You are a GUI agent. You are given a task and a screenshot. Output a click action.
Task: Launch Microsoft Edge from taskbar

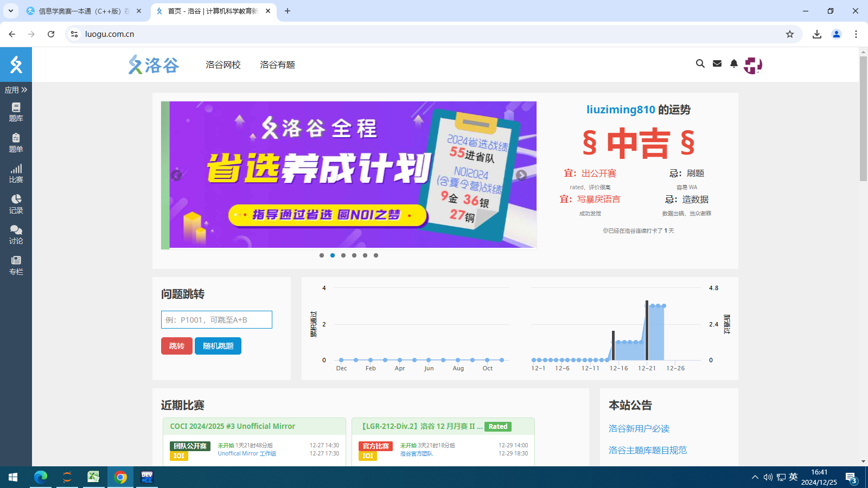click(x=41, y=477)
